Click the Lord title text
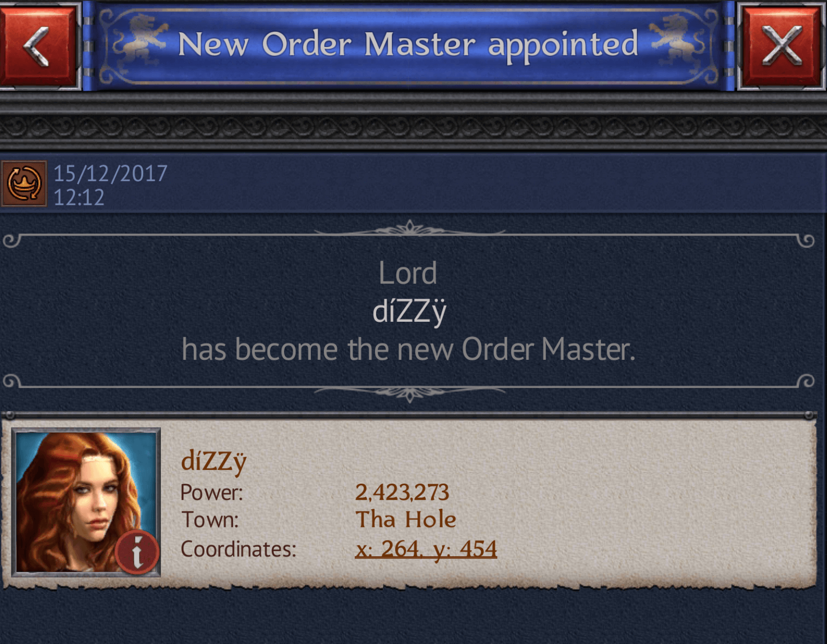This screenshot has width=827, height=644. point(407,273)
